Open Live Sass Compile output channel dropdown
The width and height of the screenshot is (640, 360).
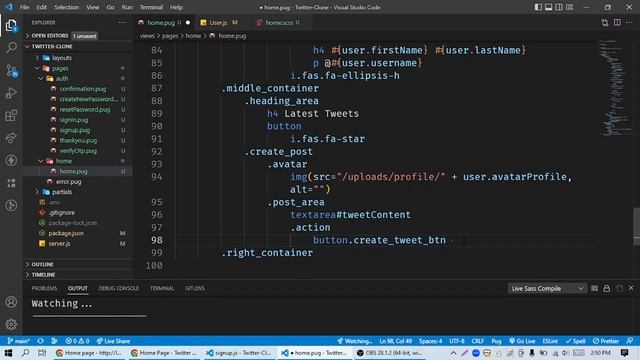tap(547, 289)
